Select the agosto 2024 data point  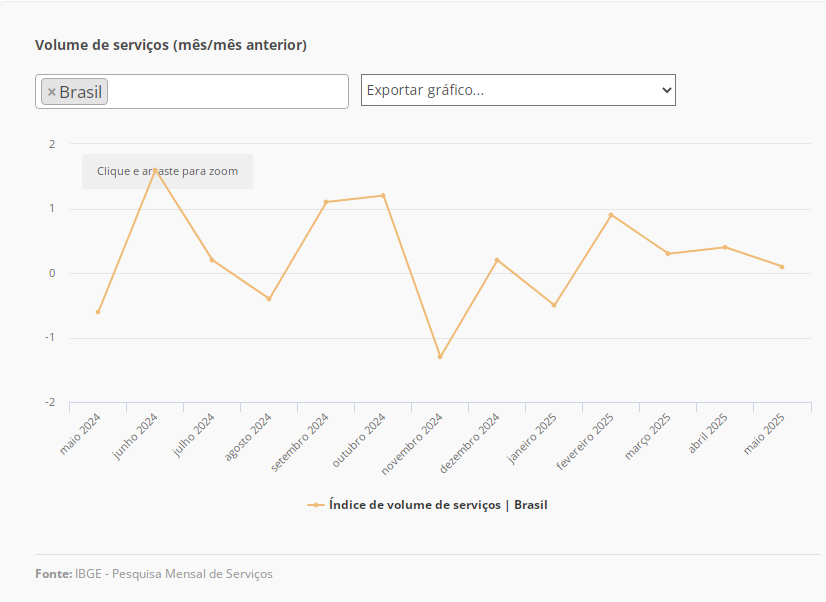[269, 299]
